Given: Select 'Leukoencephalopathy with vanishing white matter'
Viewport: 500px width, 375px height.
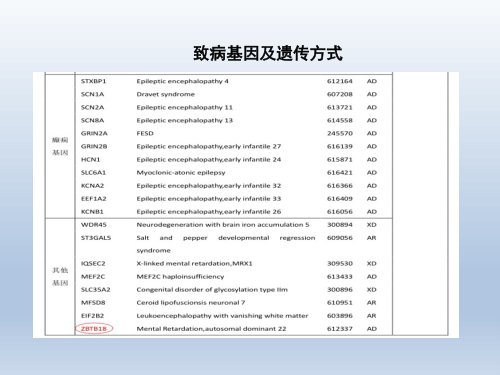Looking at the screenshot, I should tap(222, 316).
